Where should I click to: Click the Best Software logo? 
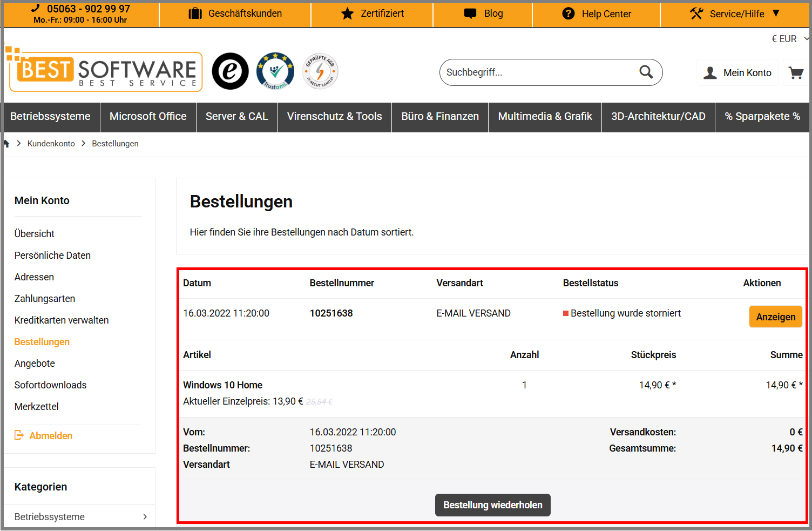104,70
